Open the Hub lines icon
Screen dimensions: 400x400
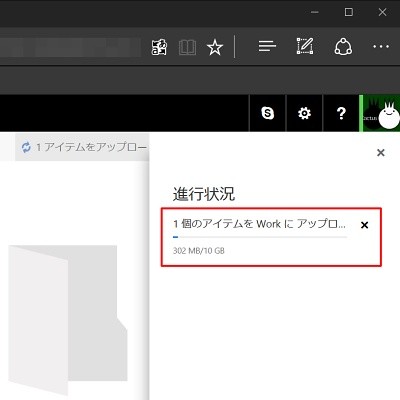click(x=267, y=46)
